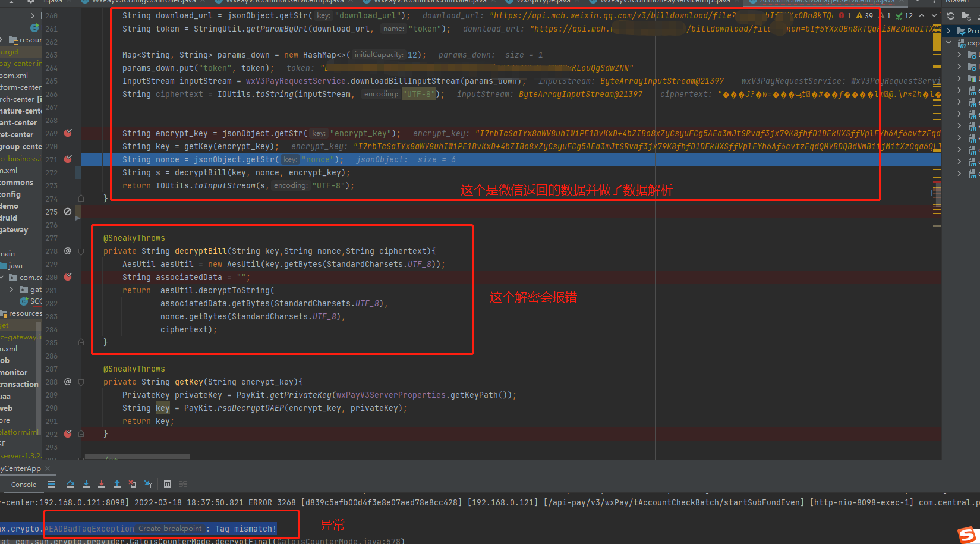The image size is (980, 544).
Task: Open the Maven tool window header
Action: click(x=957, y=2)
